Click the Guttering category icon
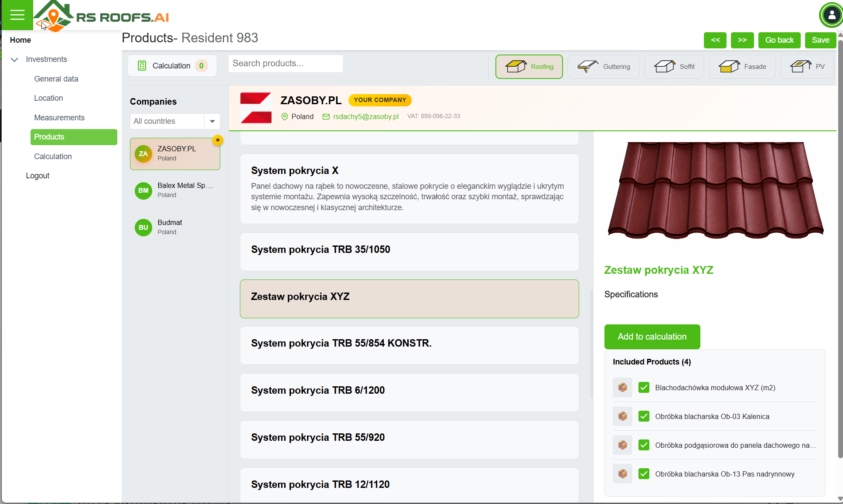The width and height of the screenshot is (843, 504). pyautogui.click(x=588, y=66)
